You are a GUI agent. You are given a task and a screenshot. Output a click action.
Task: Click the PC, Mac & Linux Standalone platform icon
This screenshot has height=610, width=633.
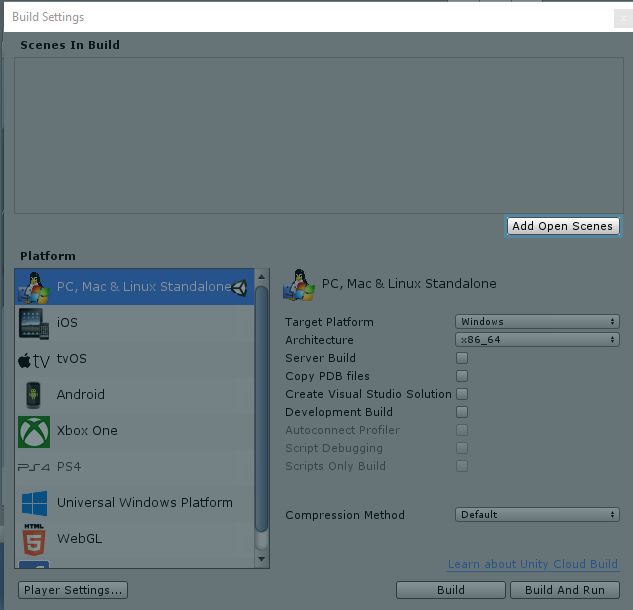tap(33, 287)
